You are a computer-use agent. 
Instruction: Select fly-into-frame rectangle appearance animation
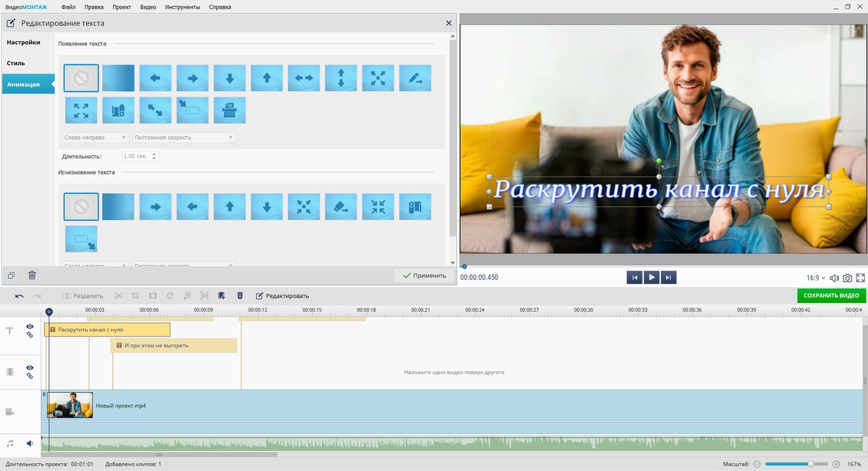click(x=192, y=110)
